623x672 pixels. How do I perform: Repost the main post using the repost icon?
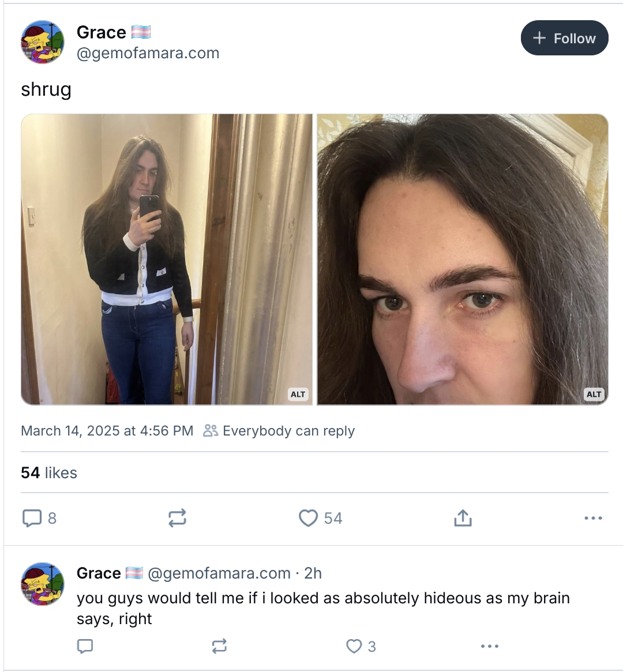click(x=177, y=518)
